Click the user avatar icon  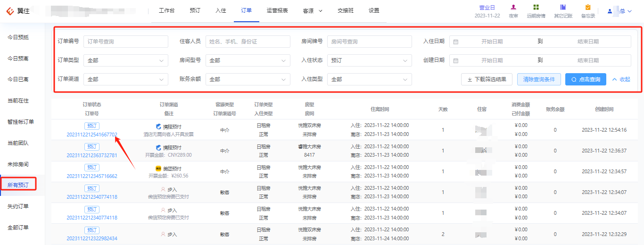pyautogui.click(x=610, y=11)
